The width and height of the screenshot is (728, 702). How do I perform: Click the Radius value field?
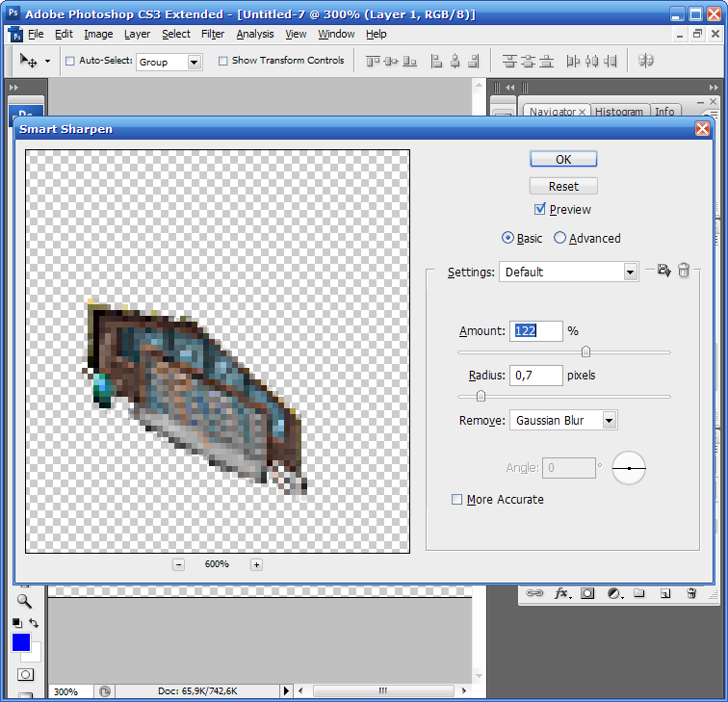[535, 376]
